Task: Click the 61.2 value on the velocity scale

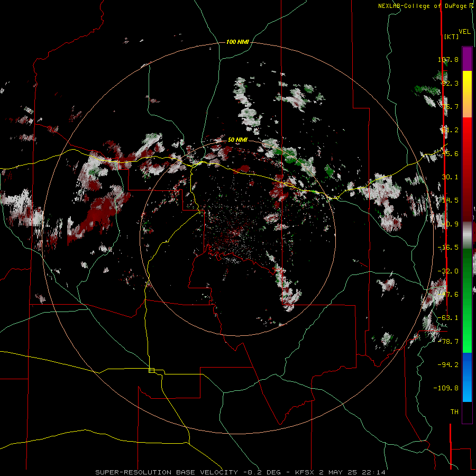Action: (x=450, y=130)
